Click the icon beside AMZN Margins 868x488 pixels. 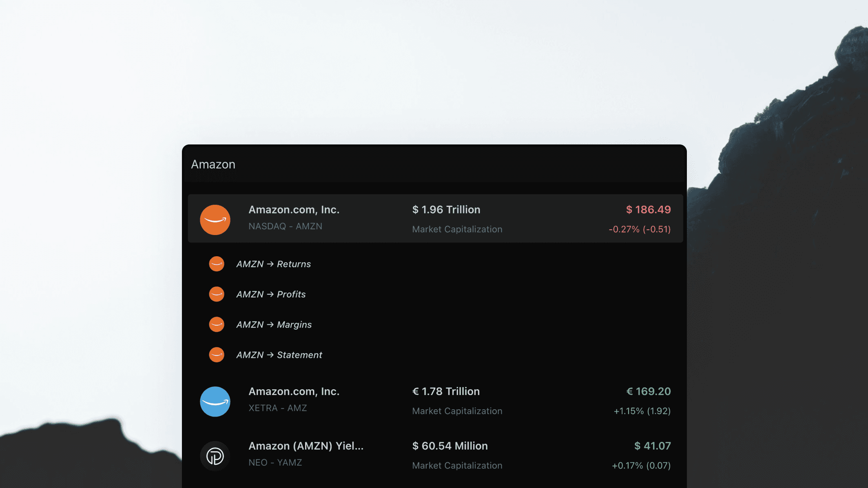pos(217,324)
